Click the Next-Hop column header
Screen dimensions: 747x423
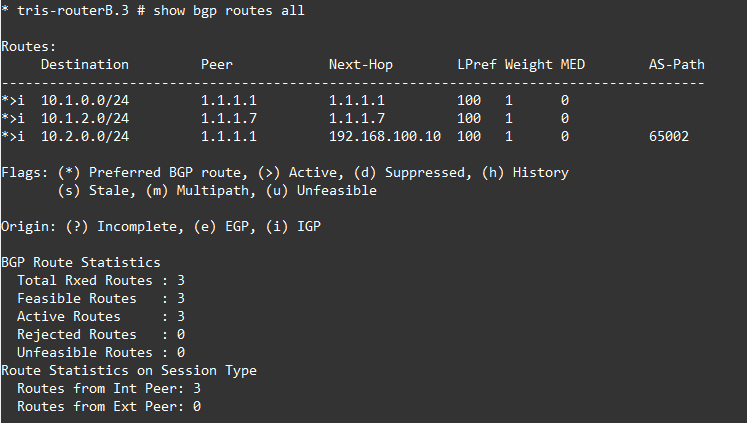(x=360, y=65)
